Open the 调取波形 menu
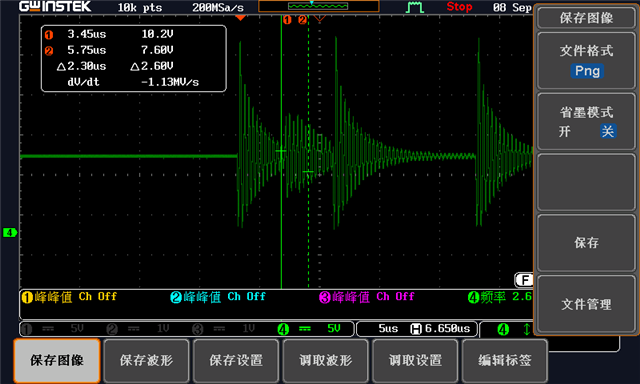640x384 pixels. (325, 361)
